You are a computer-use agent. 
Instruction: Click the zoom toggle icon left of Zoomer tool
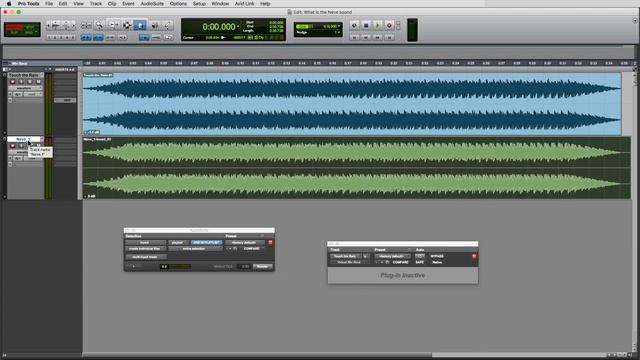point(86,25)
